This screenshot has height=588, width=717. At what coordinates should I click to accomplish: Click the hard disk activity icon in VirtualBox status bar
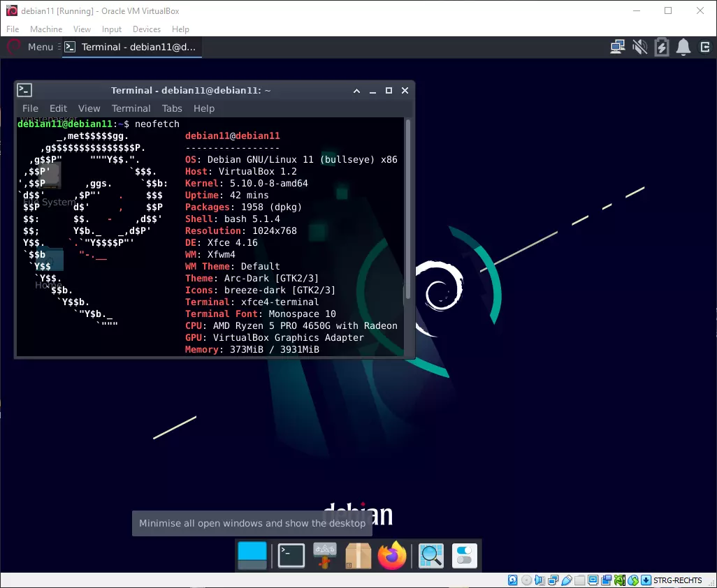[512, 580]
